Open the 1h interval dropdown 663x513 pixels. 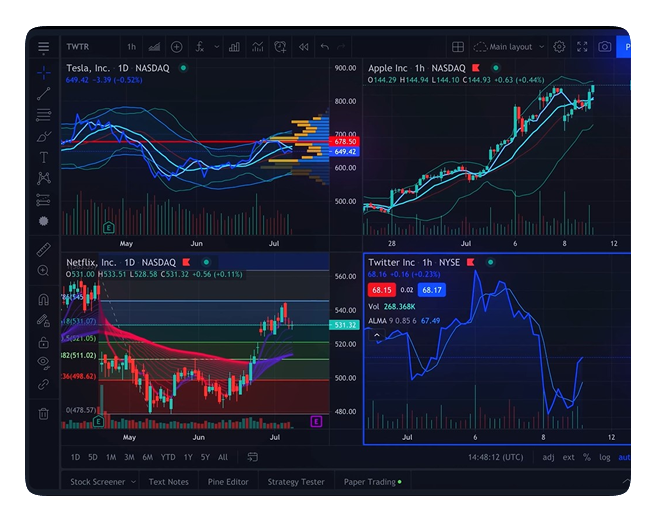pos(131,47)
